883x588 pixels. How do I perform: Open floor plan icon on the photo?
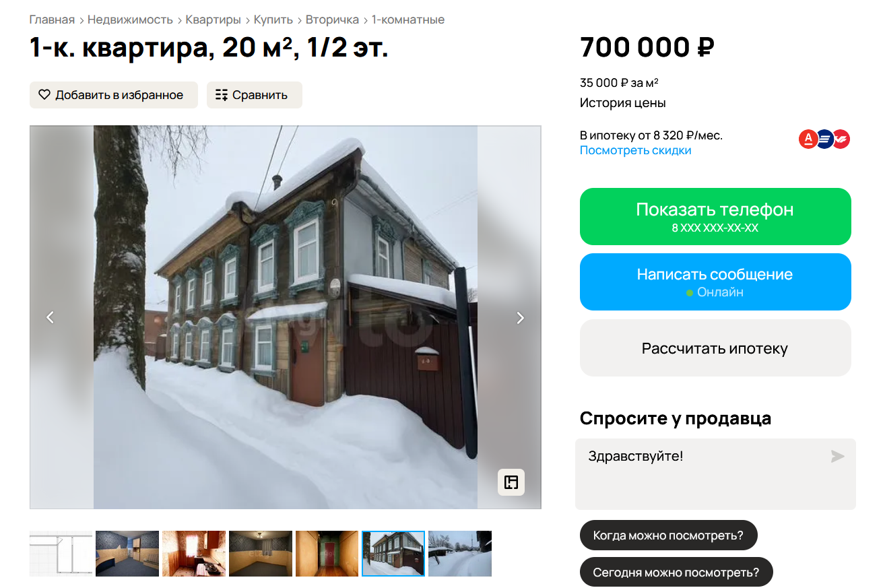(511, 482)
